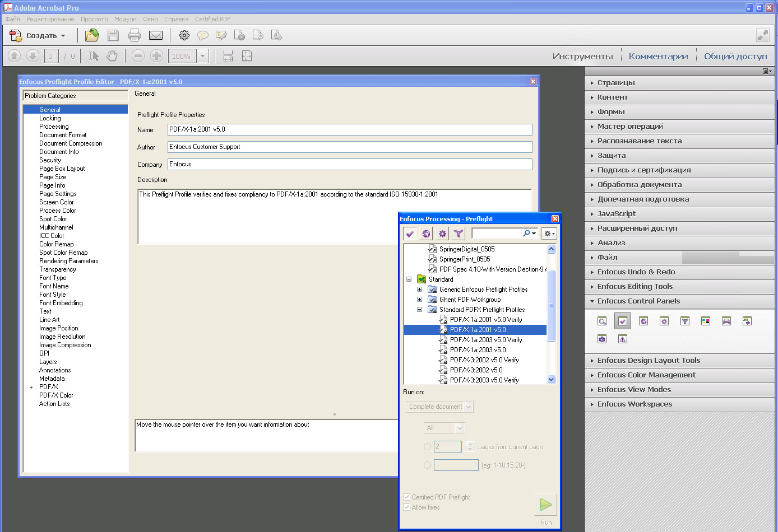Select SpringerDigital_0505 profile
The image size is (778, 532).
click(467, 249)
